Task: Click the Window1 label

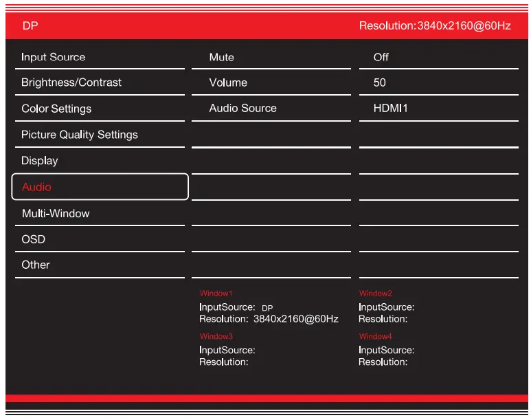Action: [x=216, y=294]
